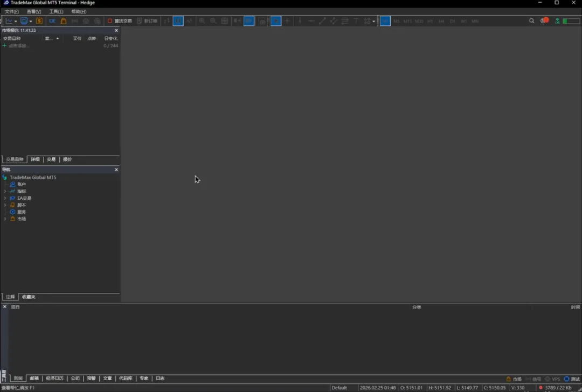This screenshot has height=392, width=582.
Task: Open the 文件(F) menu
Action: pyautogui.click(x=11, y=11)
